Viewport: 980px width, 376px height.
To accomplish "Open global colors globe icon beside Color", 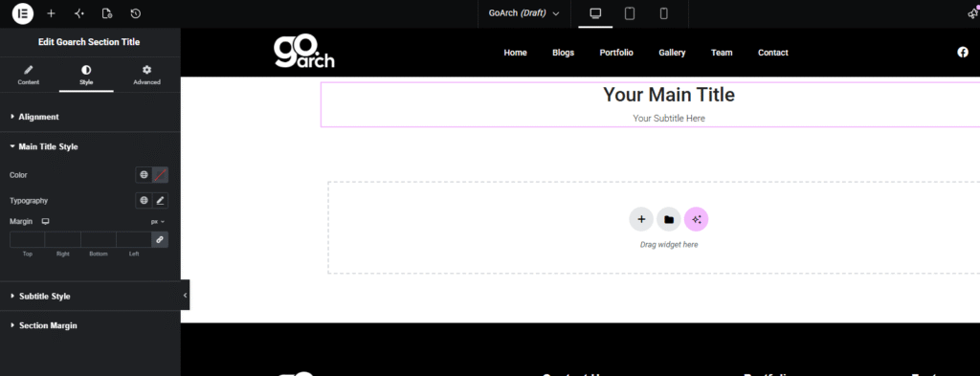I will click(x=144, y=175).
